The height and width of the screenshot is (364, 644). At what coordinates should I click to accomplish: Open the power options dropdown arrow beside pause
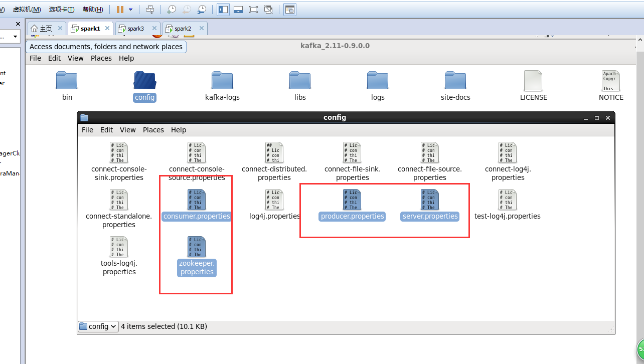tap(131, 10)
